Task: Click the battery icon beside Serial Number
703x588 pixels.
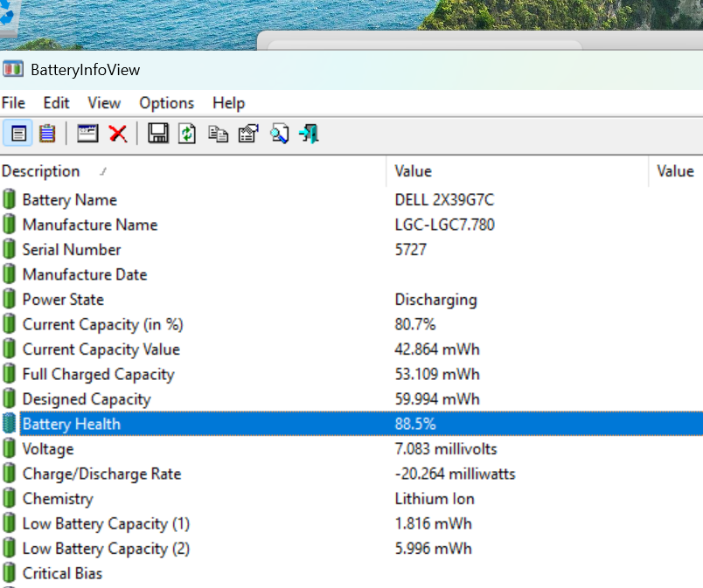Action: (x=9, y=249)
